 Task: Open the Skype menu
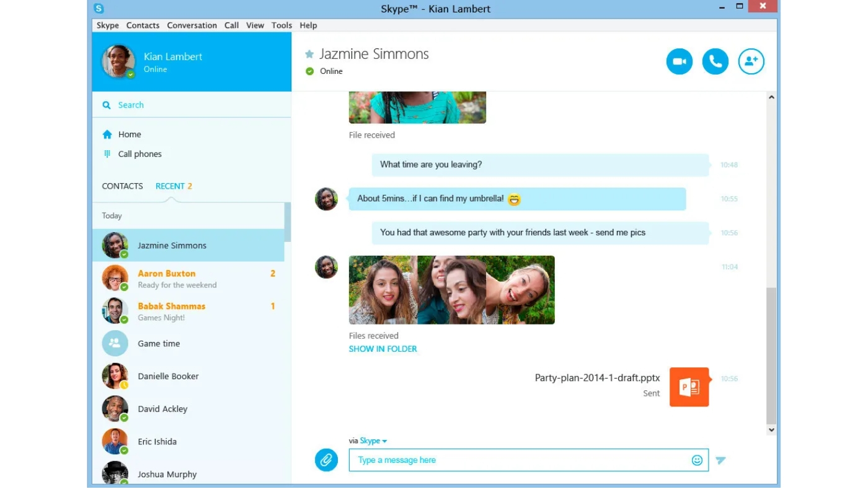(x=107, y=25)
